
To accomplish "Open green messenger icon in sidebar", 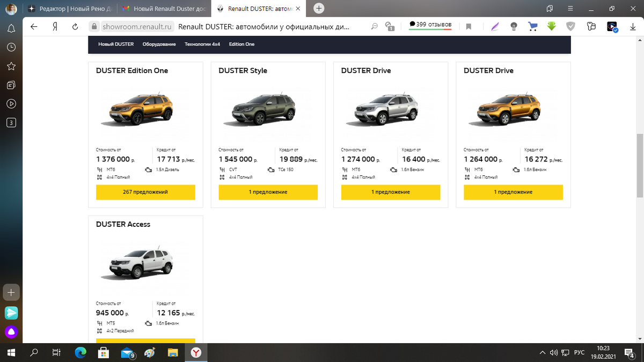I will 11,313.
